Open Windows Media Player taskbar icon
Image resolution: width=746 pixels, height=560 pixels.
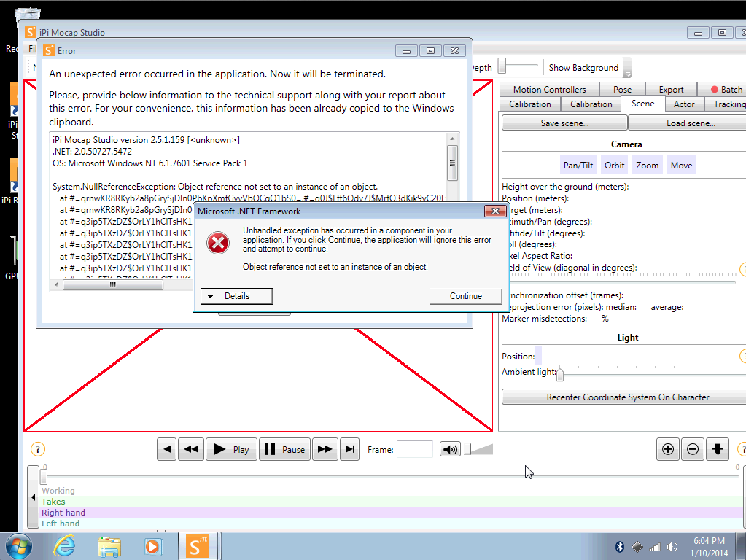pyautogui.click(x=154, y=546)
